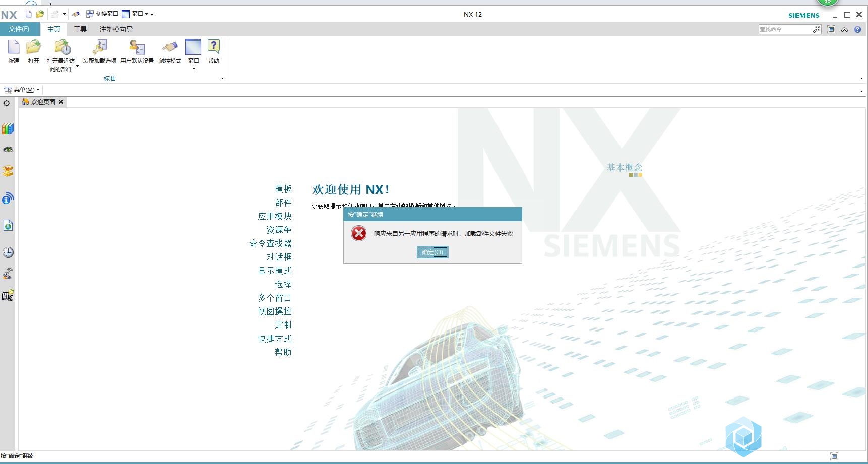
Task: Click the touch-mode hand icon in quick access toolbar
Action: click(x=76, y=14)
